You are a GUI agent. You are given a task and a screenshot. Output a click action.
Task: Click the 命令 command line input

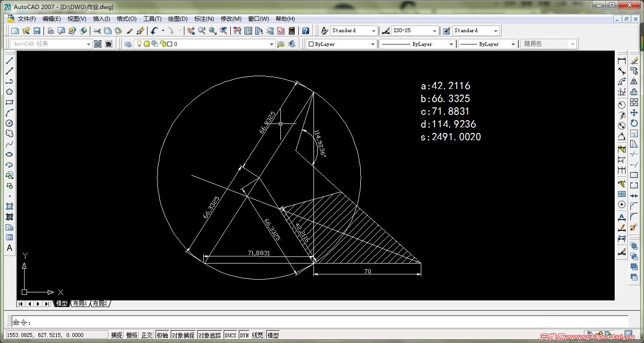coord(320,323)
